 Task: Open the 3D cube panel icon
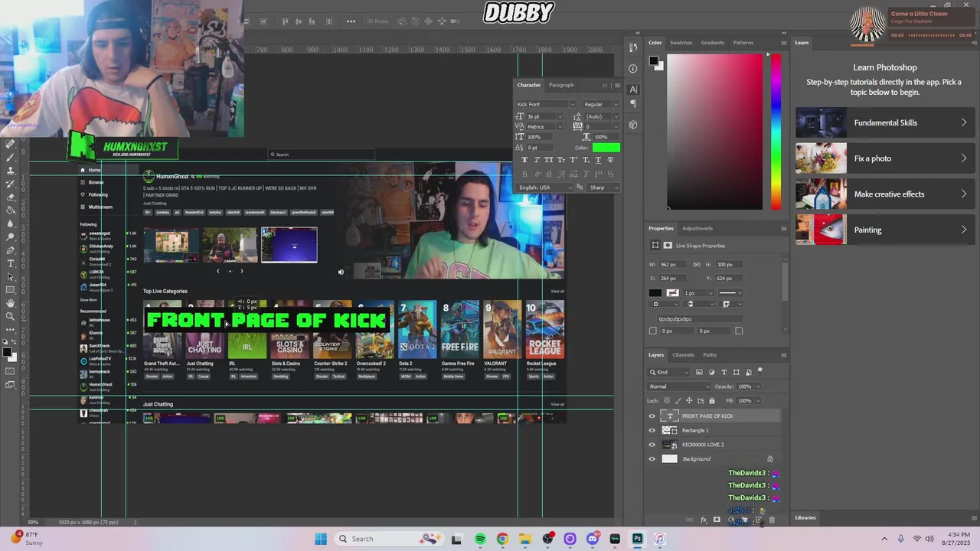pyautogui.click(x=633, y=125)
